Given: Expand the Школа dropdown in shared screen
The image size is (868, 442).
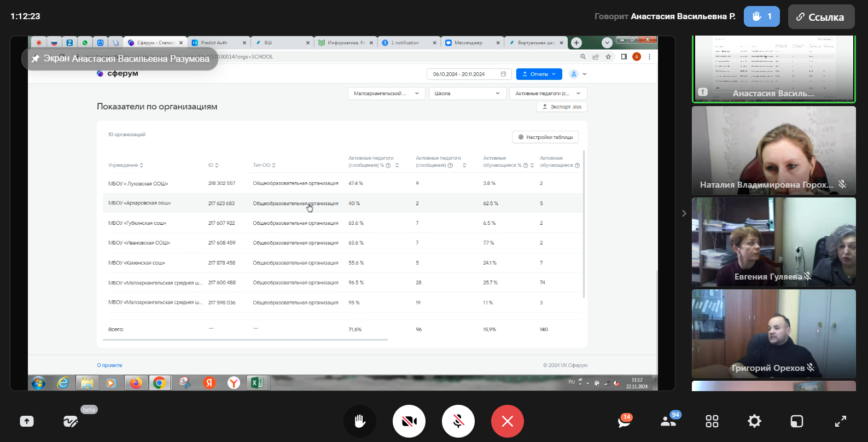Looking at the screenshot, I should (467, 94).
